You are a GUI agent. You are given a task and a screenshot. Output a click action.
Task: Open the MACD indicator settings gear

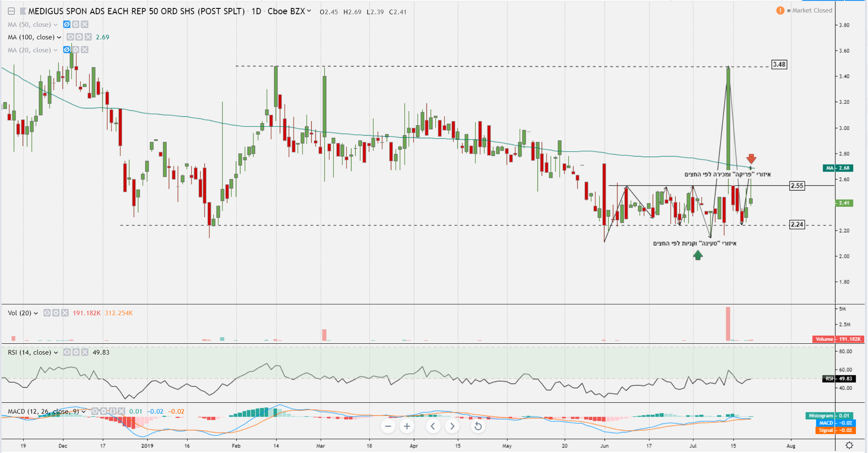pos(103,411)
